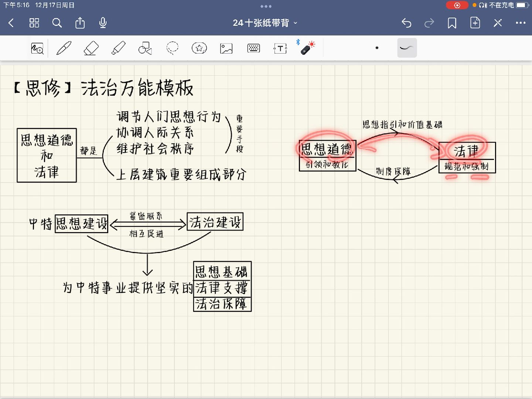Screen dimensions: 532x399
Task: Tap the red screen recording indicator
Action: coord(457,5)
